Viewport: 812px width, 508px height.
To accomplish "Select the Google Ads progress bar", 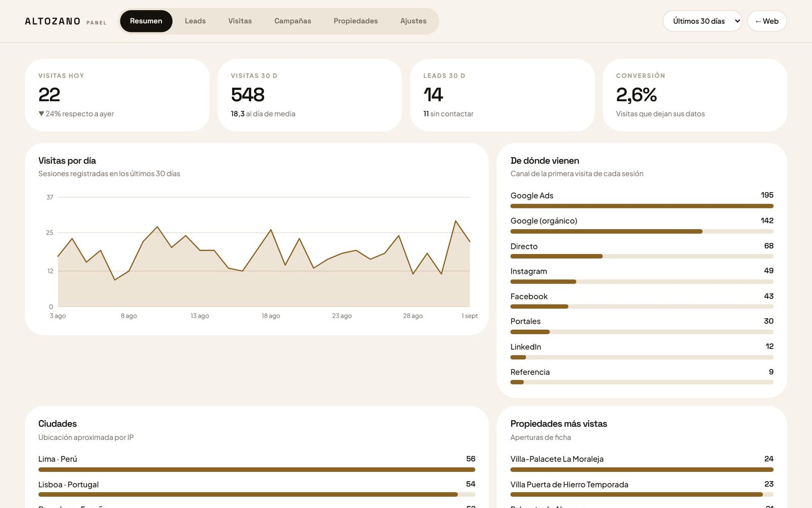I will pyautogui.click(x=641, y=206).
